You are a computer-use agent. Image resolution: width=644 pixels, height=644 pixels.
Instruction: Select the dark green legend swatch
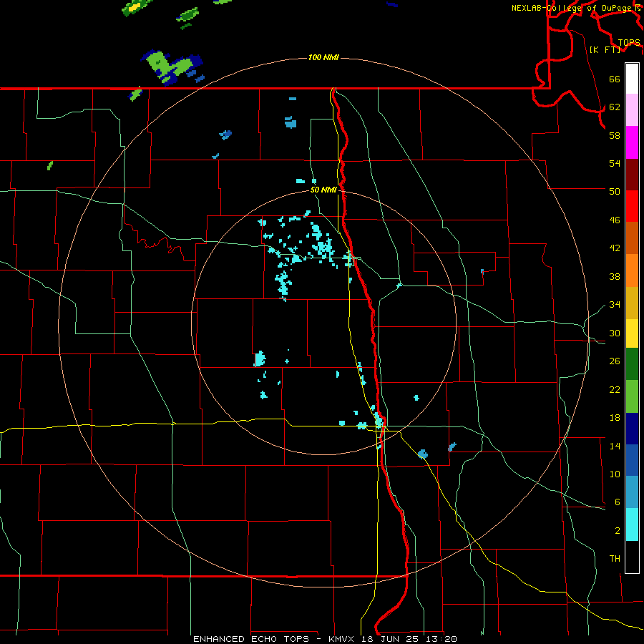[x=632, y=364]
